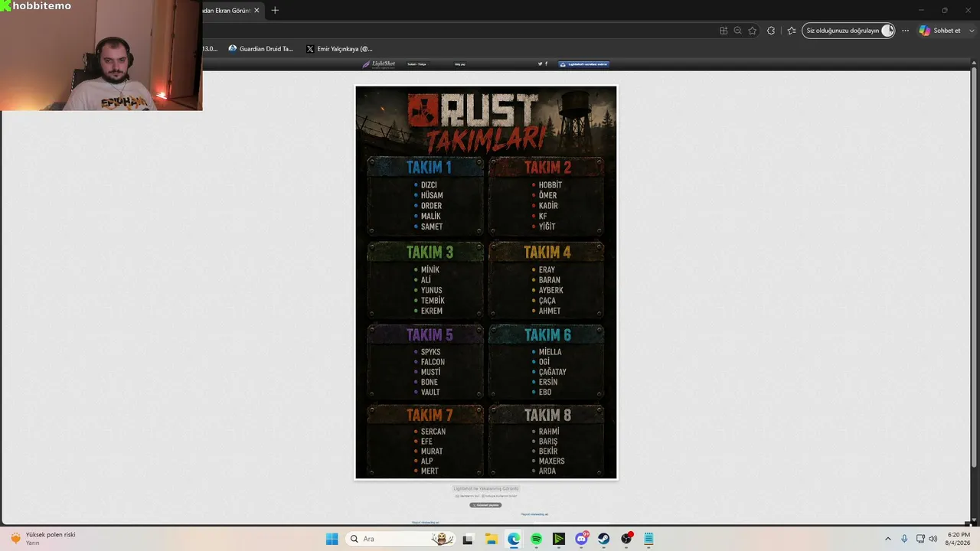Viewport: 980px width, 551px height.
Task: Click the TAKIM 5 heading in image
Action: [x=430, y=334]
